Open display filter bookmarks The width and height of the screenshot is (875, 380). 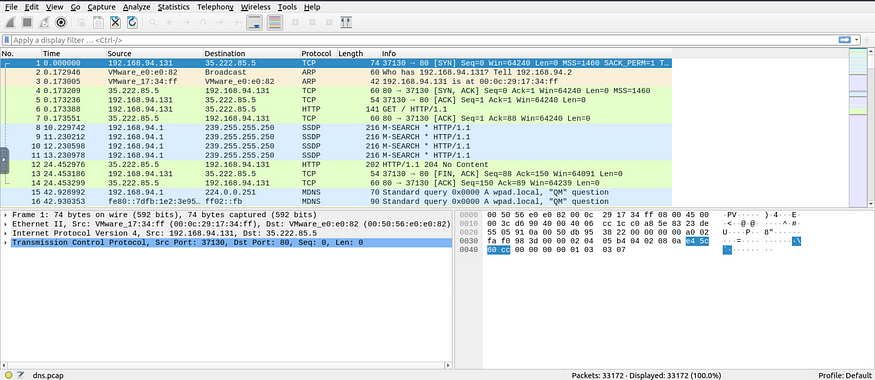[7, 40]
